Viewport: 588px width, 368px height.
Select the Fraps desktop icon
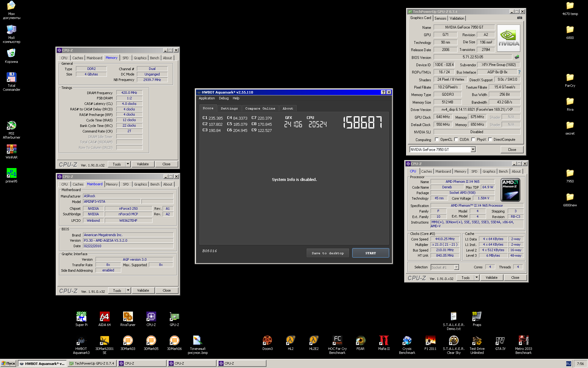point(477,319)
